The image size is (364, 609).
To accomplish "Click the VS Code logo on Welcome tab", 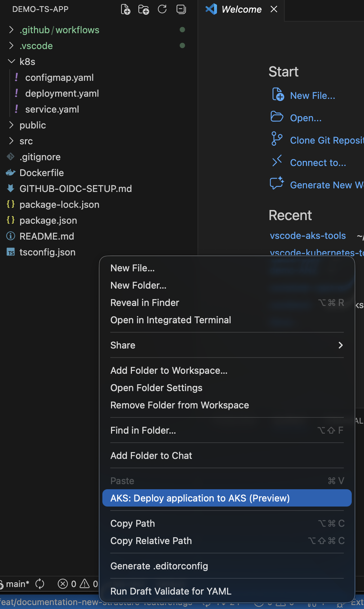I will (211, 9).
